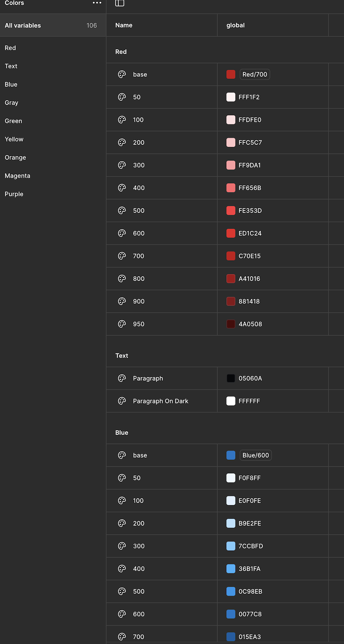
Task: Click the palette icon beside the Blue base variable
Action: pos(122,455)
